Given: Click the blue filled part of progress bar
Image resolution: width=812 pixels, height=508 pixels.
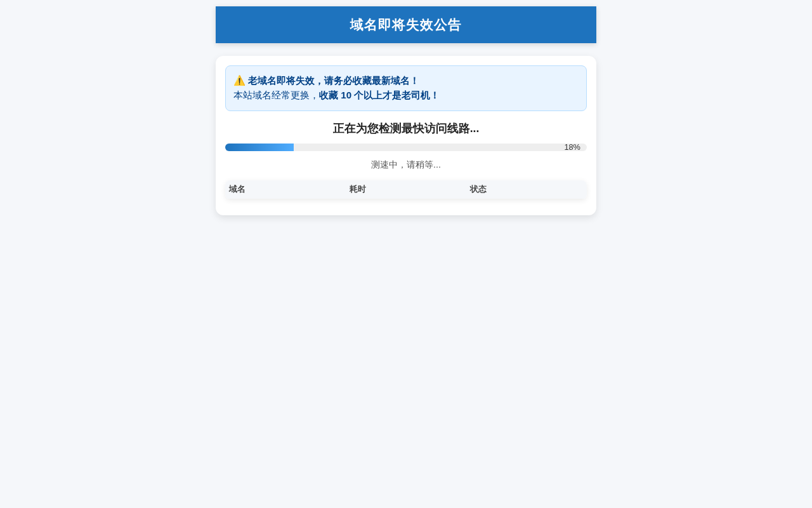Looking at the screenshot, I should point(259,147).
